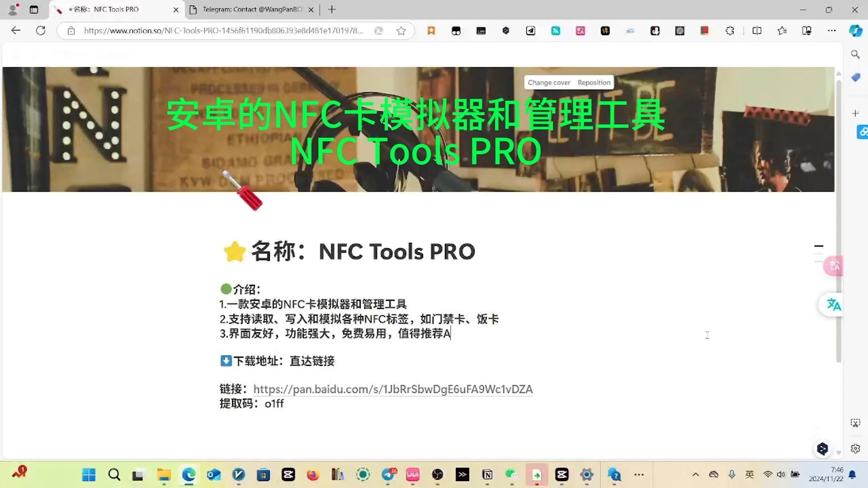Click Reposition button for cover image
The width and height of the screenshot is (868, 488).
[594, 83]
